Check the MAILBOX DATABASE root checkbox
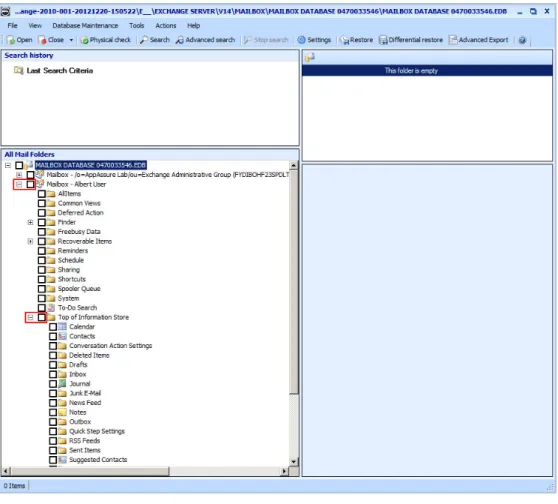Viewport: 558px width, 504px height. (19, 165)
